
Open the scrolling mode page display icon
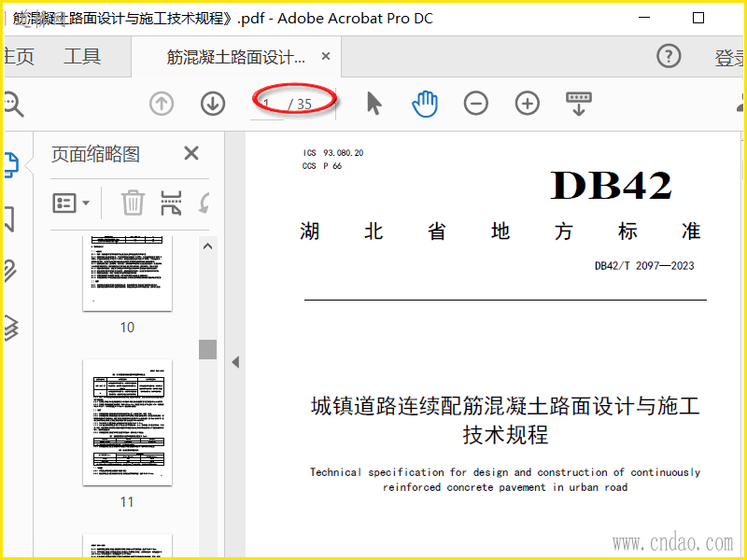coord(578,104)
